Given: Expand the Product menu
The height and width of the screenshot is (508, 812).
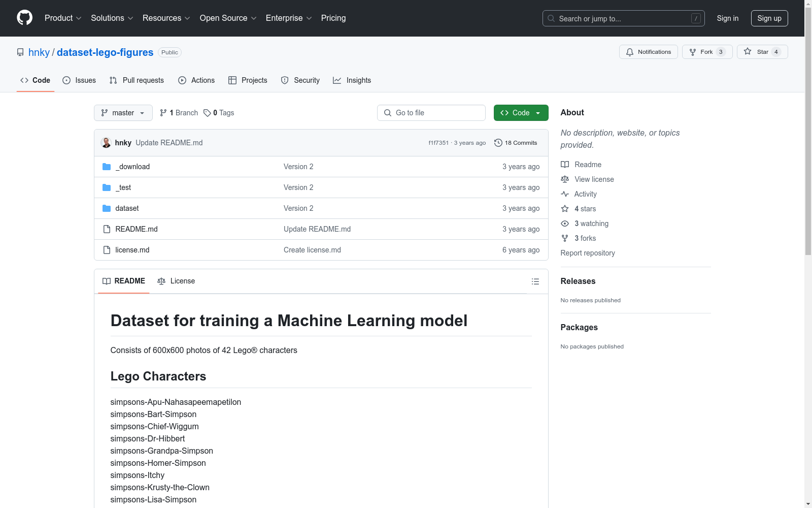Looking at the screenshot, I should tap(63, 18).
